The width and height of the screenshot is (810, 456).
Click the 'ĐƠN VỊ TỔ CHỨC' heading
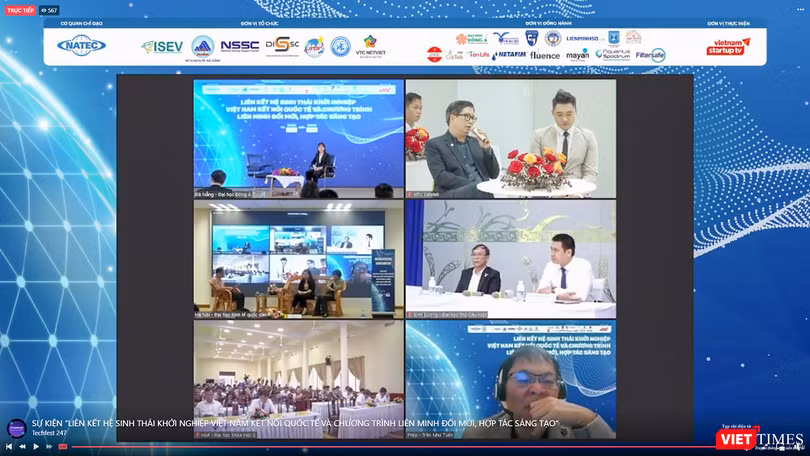259,24
